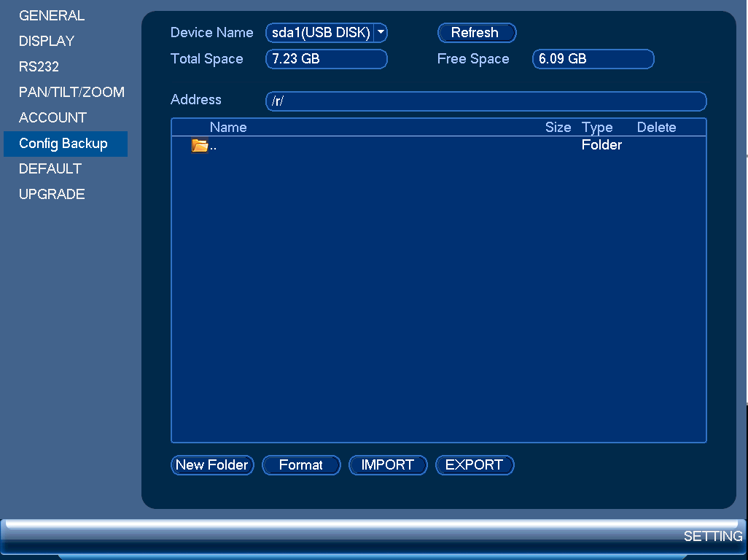Screen dimensions: 748x560
Task: Select Config Backup in sidebar
Action: (x=66, y=144)
